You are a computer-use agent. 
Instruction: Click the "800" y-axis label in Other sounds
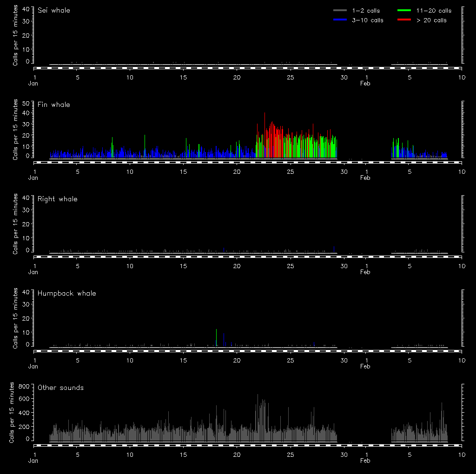pyautogui.click(x=24, y=386)
